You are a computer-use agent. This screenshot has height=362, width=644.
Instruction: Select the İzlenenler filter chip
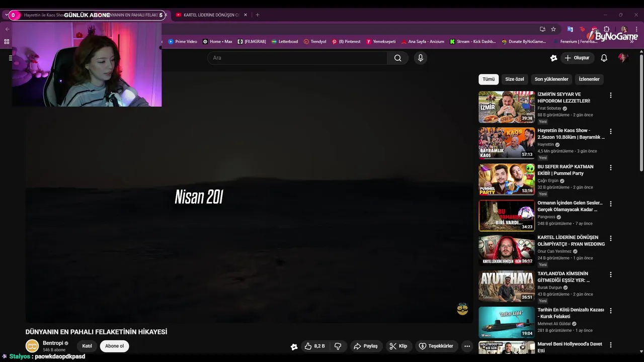tap(589, 79)
